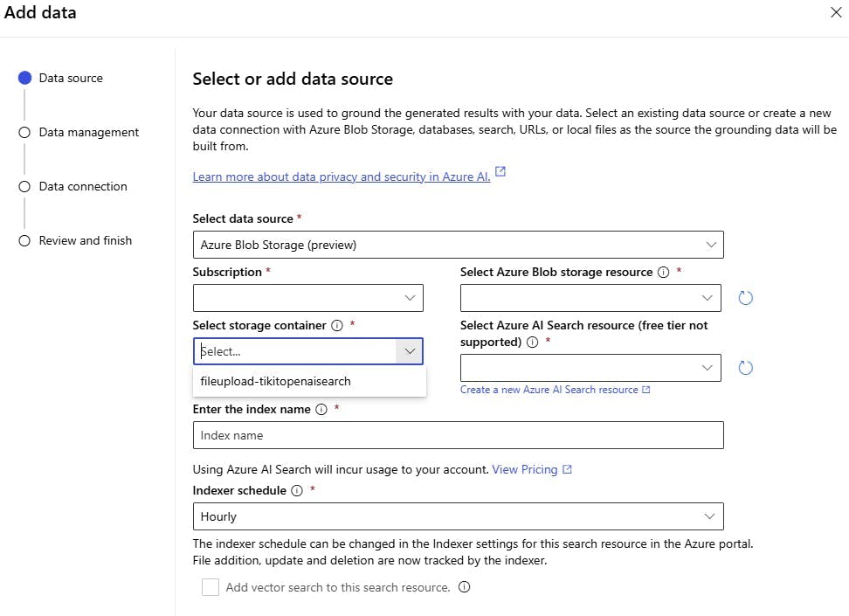Select the Data source step
The image size is (849, 616).
coord(71,78)
